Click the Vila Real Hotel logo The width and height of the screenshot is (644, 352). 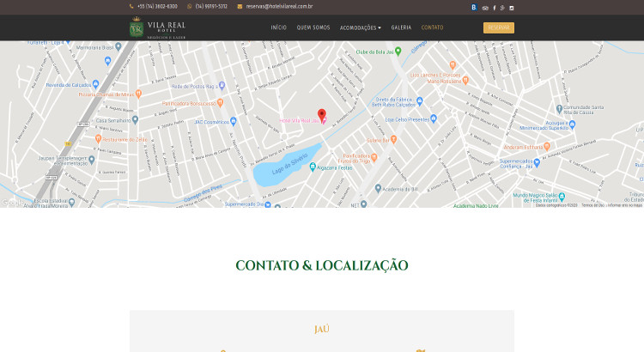(158, 27)
